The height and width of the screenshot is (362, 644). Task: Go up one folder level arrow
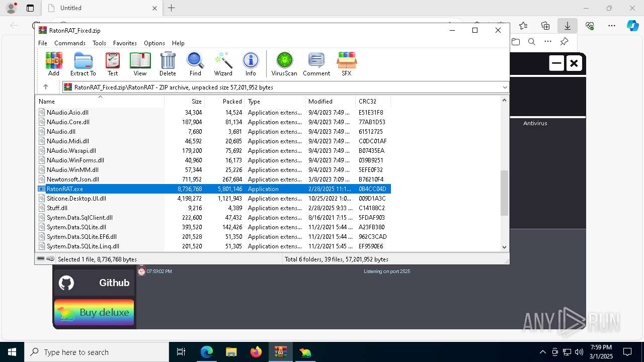coord(45,87)
